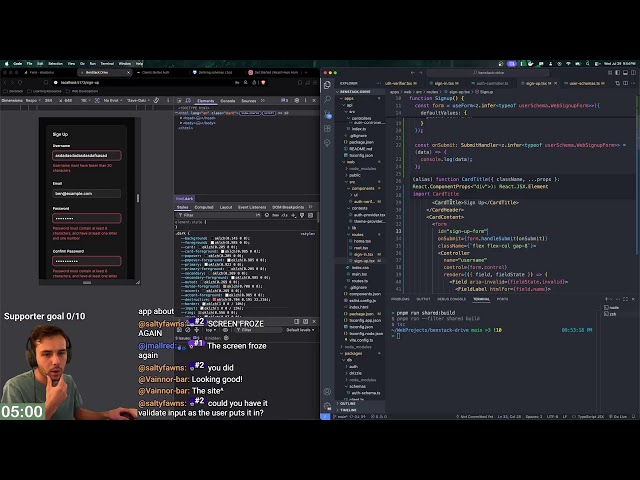Select the zsh terminal in terminal list
640x480 pixels.
point(611,314)
